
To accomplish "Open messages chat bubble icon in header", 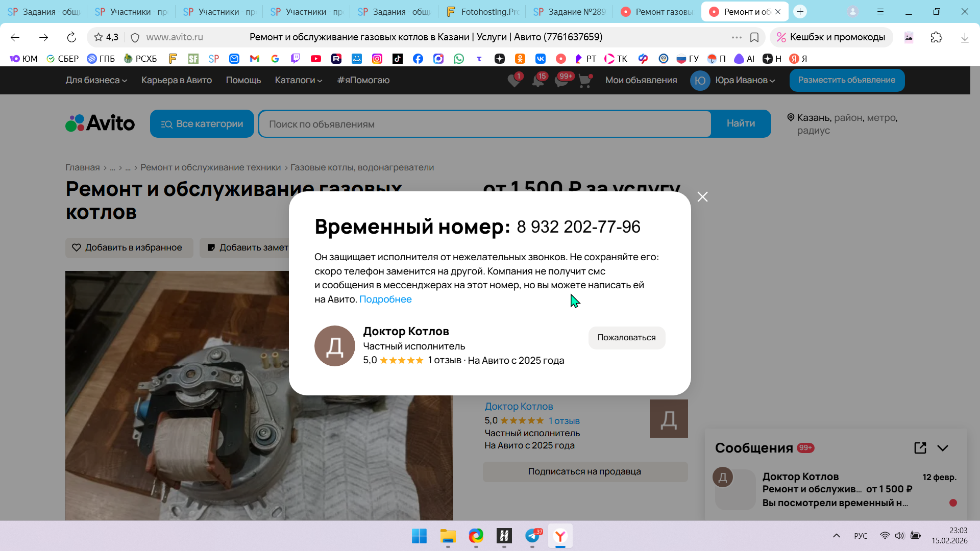I will 561,81.
